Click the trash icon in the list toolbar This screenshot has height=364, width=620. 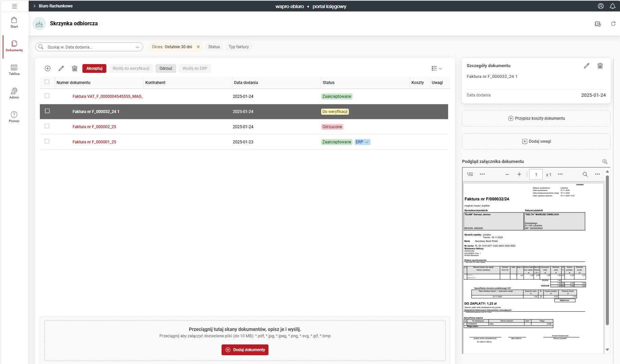75,68
